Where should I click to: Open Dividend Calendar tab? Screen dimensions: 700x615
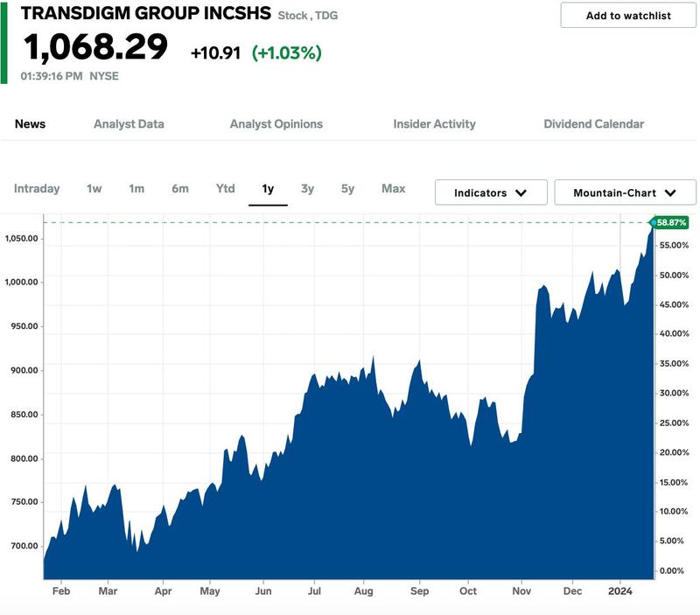click(x=594, y=124)
